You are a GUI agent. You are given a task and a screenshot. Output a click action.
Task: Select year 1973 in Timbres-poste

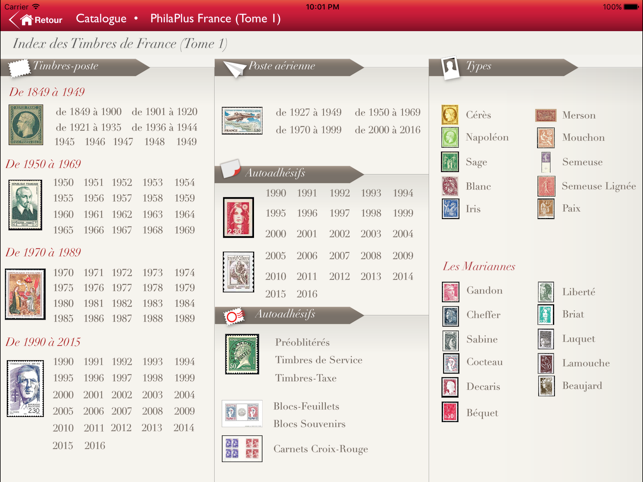[x=153, y=273]
